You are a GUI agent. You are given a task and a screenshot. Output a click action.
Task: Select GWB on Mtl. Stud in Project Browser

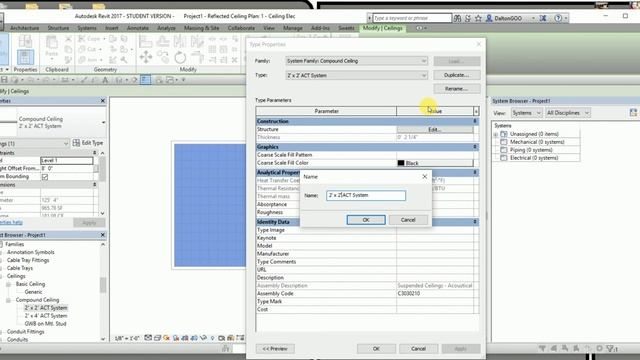tap(45, 324)
